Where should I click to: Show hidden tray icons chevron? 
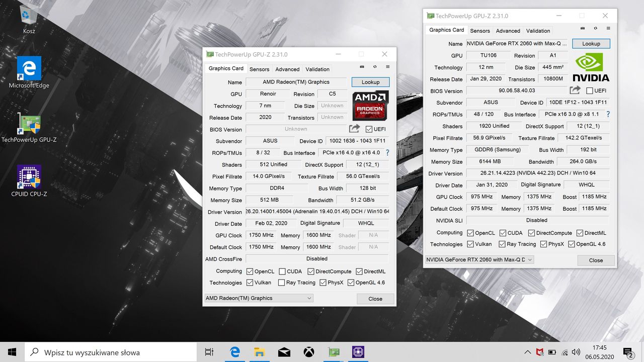[x=527, y=352]
